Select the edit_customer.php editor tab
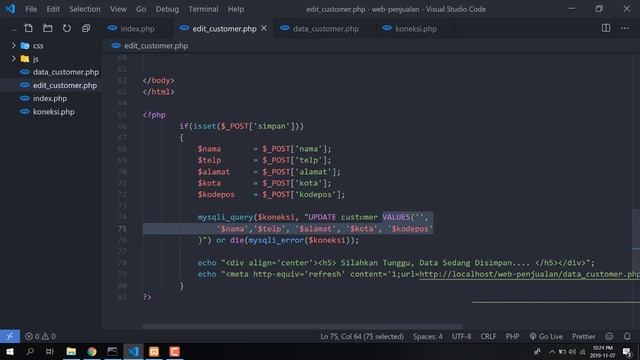This screenshot has height=360, width=640. coord(224,29)
